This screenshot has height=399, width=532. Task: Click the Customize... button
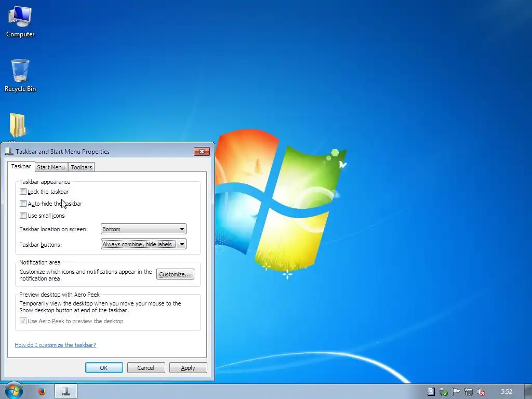(x=175, y=274)
